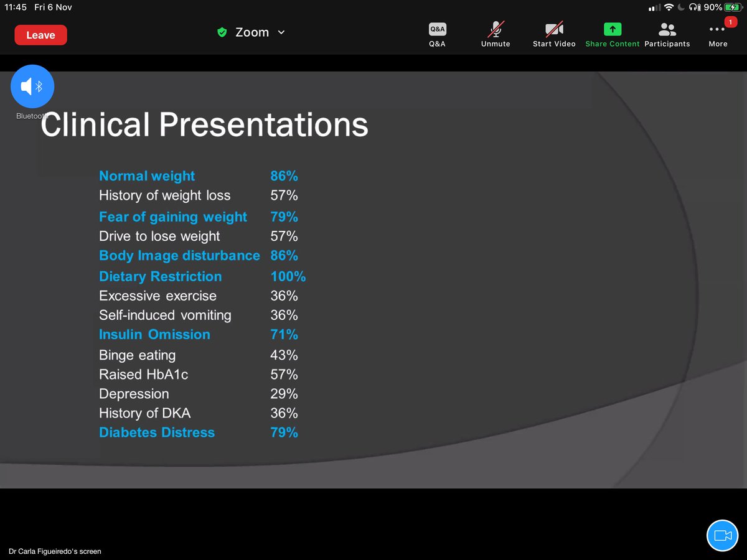Tap the date Fri 6 Nov
This screenshot has width=747, height=560.
click(54, 7)
